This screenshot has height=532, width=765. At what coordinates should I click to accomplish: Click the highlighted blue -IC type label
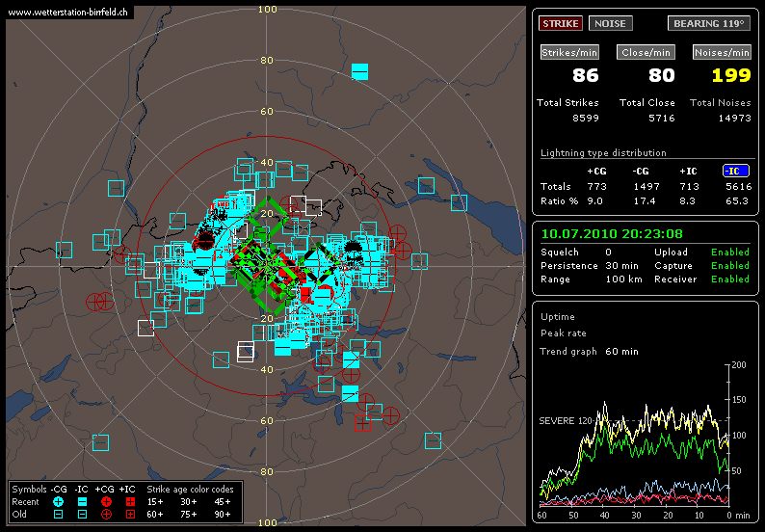[x=736, y=171]
